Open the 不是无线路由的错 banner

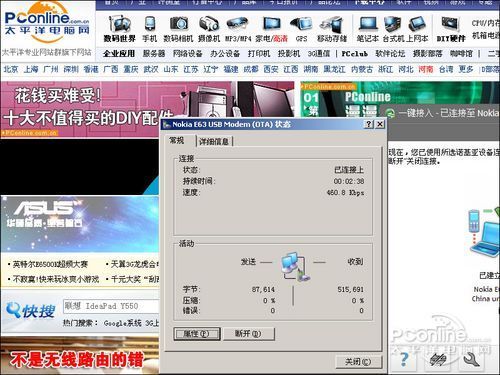coord(80,356)
